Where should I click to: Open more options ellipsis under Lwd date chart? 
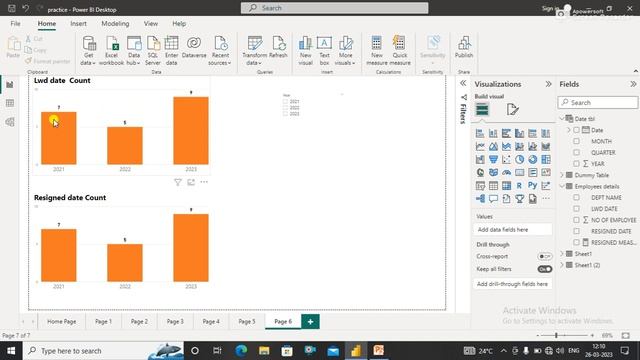point(204,182)
